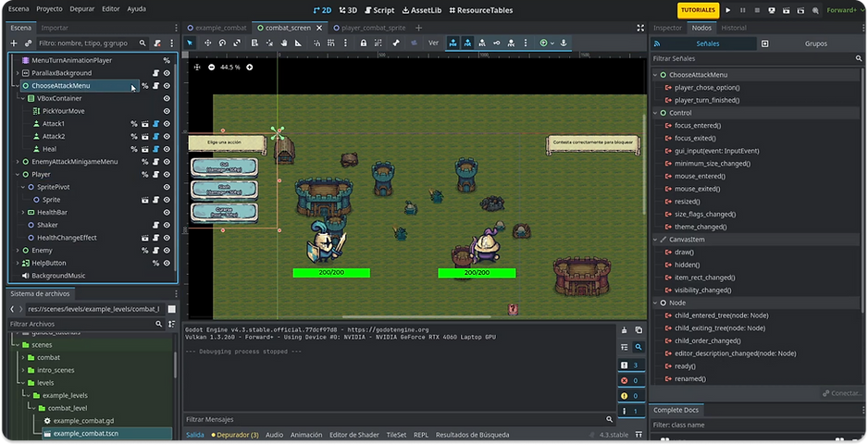
Task: Activate the Ruler measure tool
Action: (x=298, y=43)
